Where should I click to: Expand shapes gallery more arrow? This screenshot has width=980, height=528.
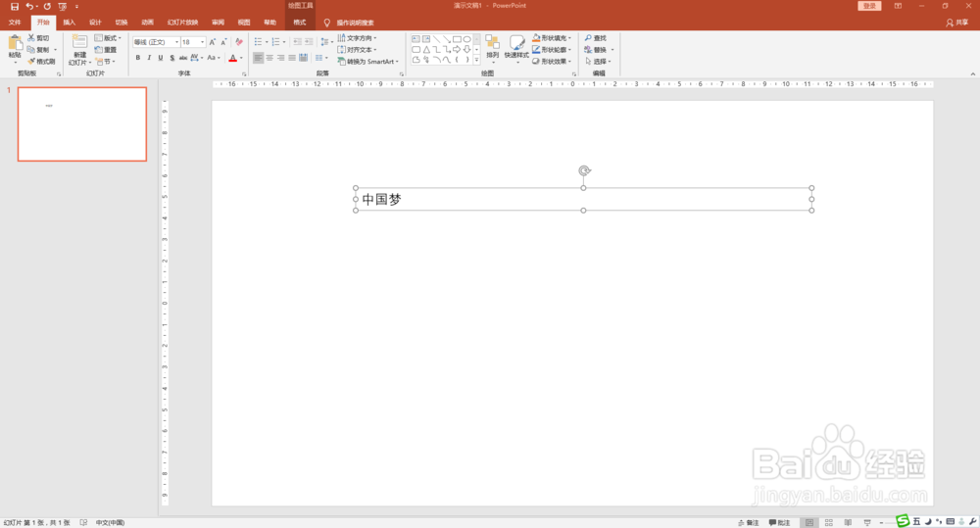477,60
